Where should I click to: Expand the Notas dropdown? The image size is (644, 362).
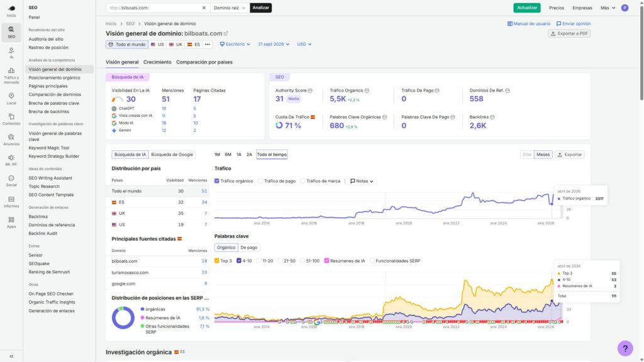click(x=362, y=181)
